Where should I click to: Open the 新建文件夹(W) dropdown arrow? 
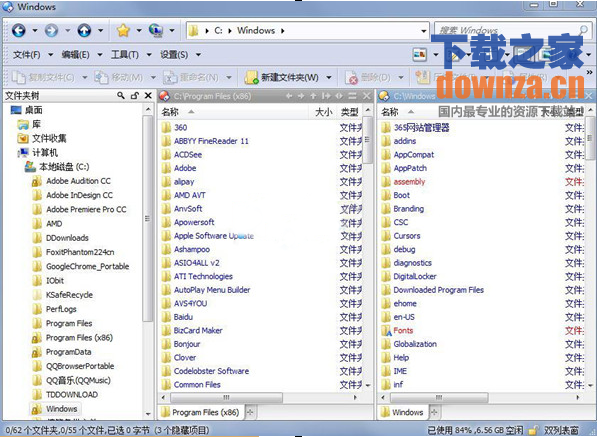329,77
